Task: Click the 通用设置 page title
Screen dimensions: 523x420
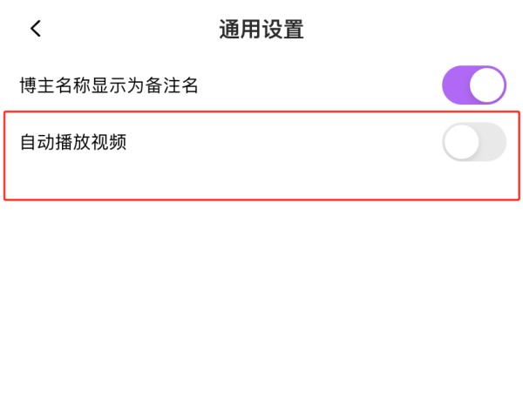Action: pos(261,30)
